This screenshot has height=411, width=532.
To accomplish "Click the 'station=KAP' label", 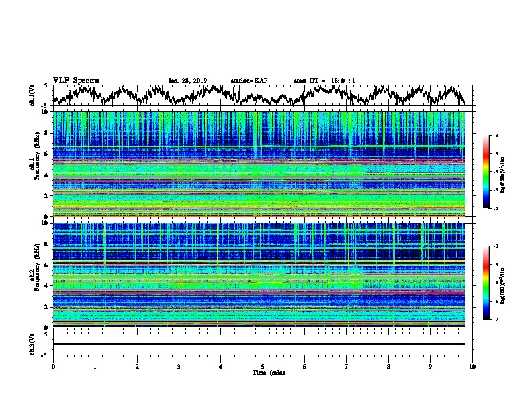I will pyautogui.click(x=249, y=81).
